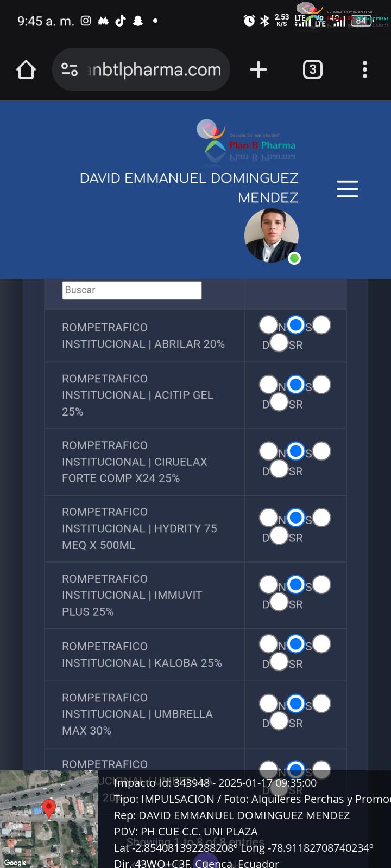This screenshot has height=868, width=391.
Task: Tap the browser home icon
Action: pyautogui.click(x=26, y=69)
